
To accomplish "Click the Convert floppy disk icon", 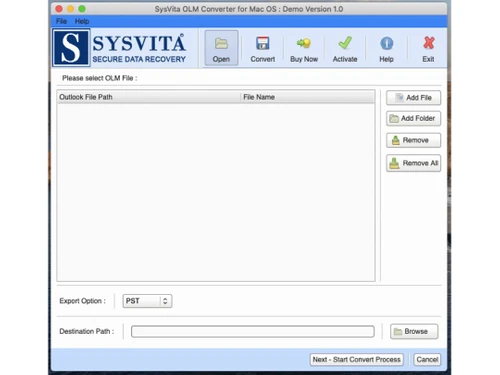I will (263, 43).
